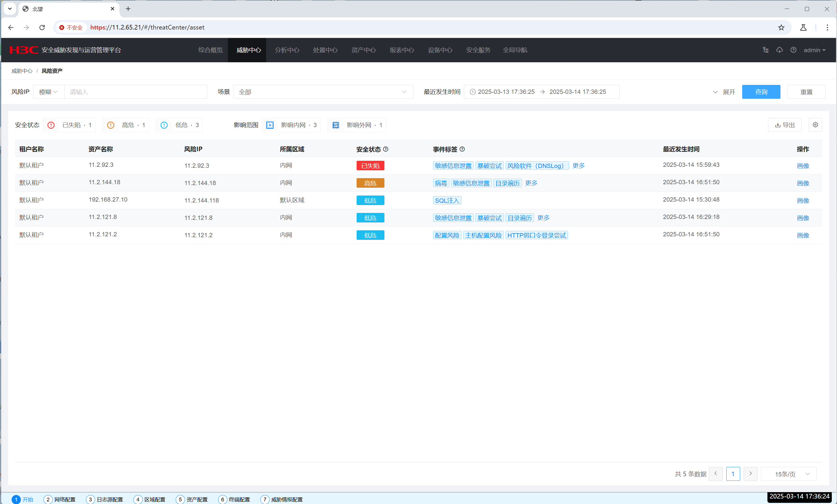Show 更多 tags for 11.2.121.8
Viewport: 837px width, 504px height.
click(x=543, y=218)
